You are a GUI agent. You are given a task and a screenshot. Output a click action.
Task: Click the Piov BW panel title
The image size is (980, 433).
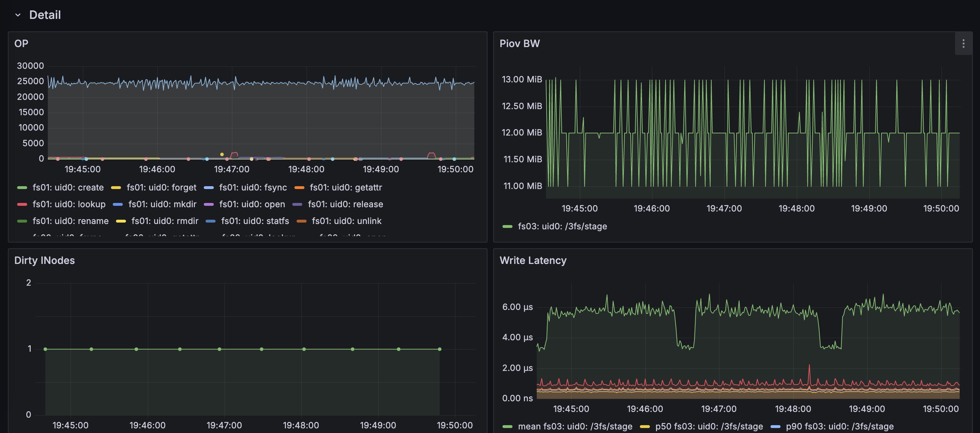point(520,44)
